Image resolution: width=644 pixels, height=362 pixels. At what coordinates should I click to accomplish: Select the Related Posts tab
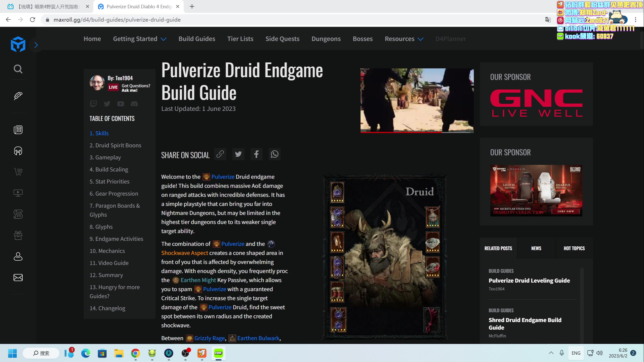point(498,248)
